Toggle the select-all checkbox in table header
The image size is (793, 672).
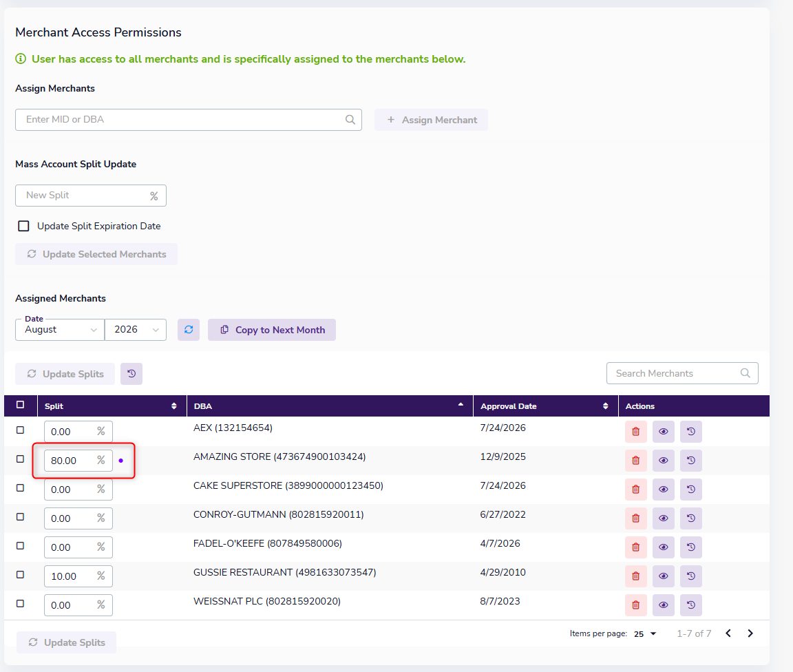(20, 405)
